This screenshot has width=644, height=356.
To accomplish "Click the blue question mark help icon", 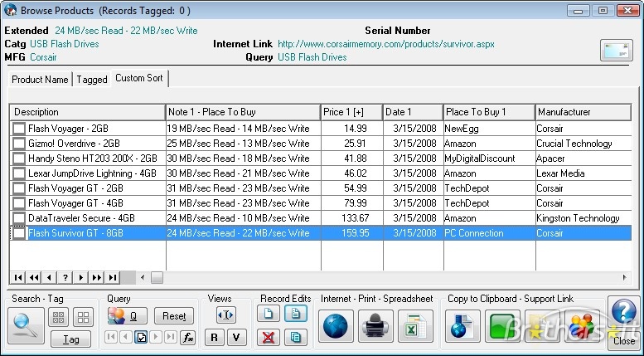I will click(x=624, y=311).
